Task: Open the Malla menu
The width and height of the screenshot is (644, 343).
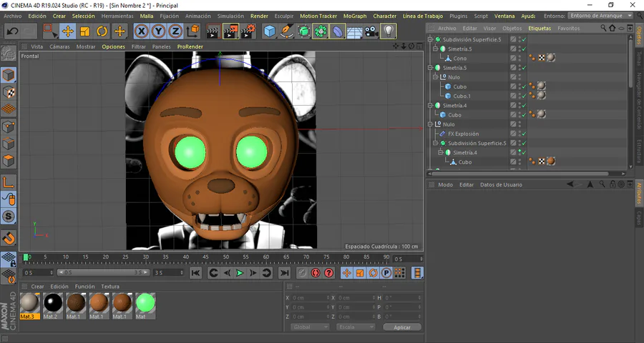Action: [x=147, y=16]
